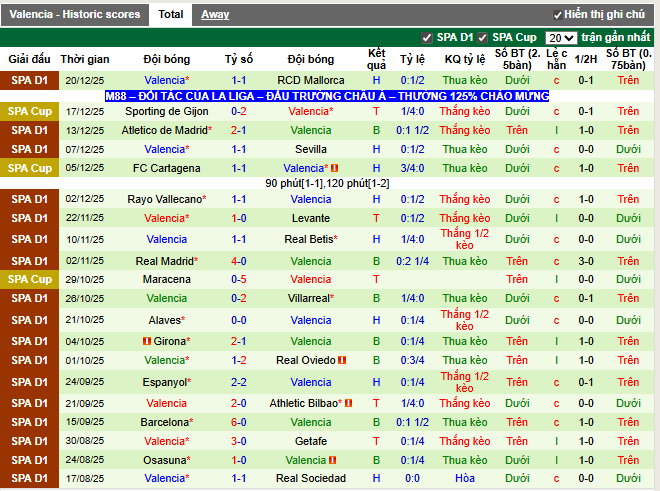
Task: Click Getafe team name
Action: pyautogui.click(x=311, y=441)
